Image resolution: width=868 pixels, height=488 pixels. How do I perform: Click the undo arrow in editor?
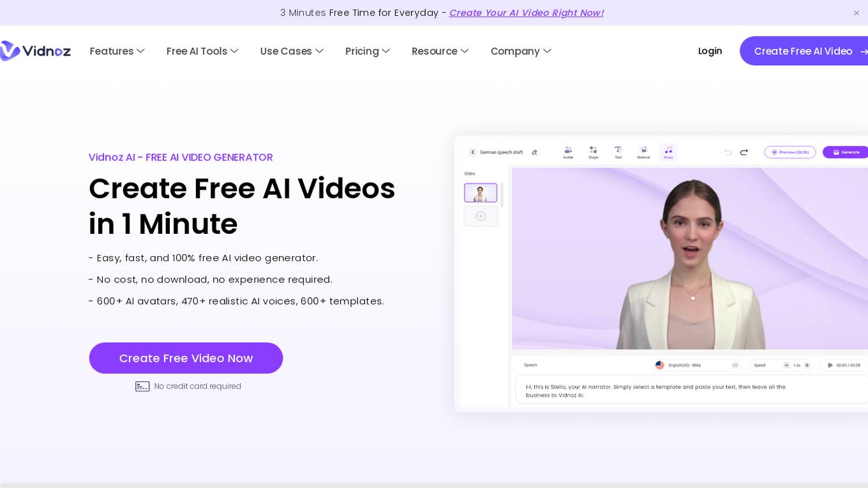tap(728, 152)
